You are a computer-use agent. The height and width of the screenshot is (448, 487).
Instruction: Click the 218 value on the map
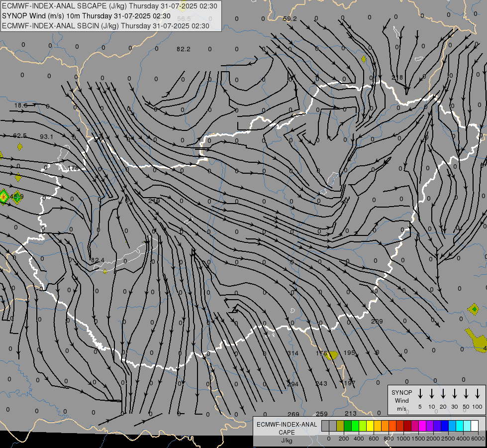(397, 78)
